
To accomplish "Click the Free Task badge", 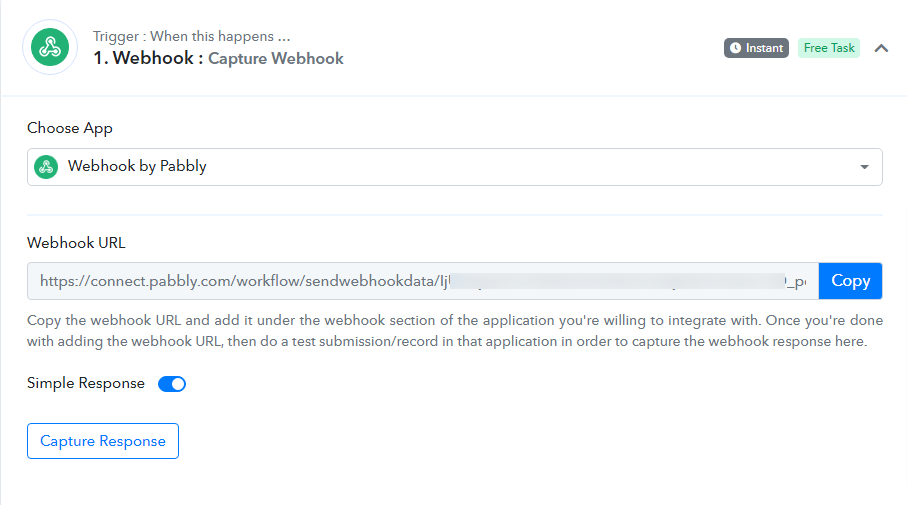I will point(828,48).
